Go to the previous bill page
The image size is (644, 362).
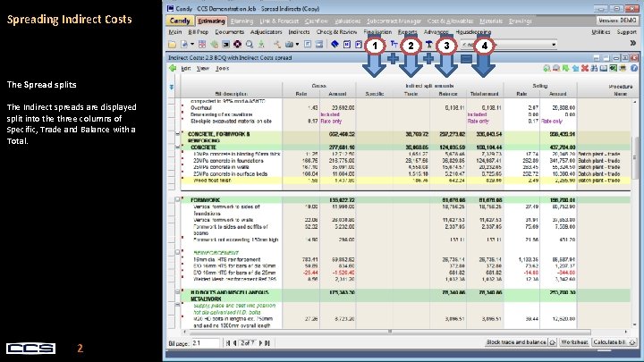(x=235, y=342)
